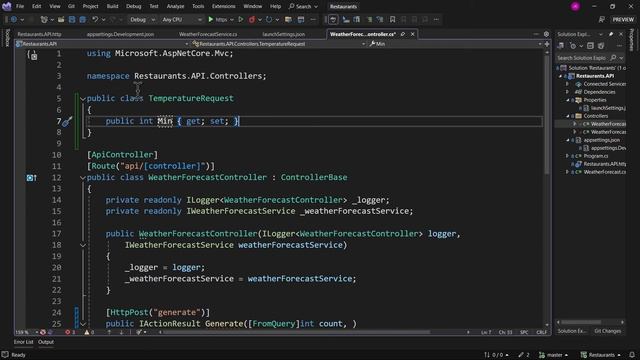The width and height of the screenshot is (640, 360).
Task: Open the Any CPU platform dropdown
Action: tap(182, 19)
